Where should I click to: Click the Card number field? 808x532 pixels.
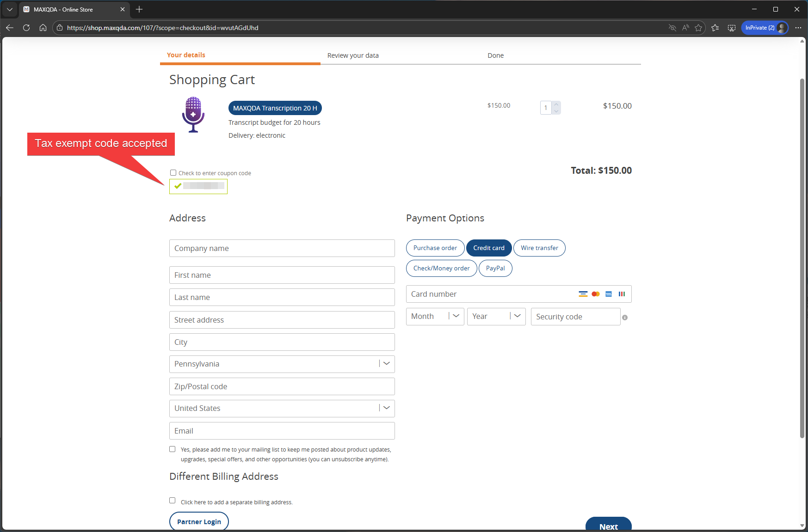(490, 294)
